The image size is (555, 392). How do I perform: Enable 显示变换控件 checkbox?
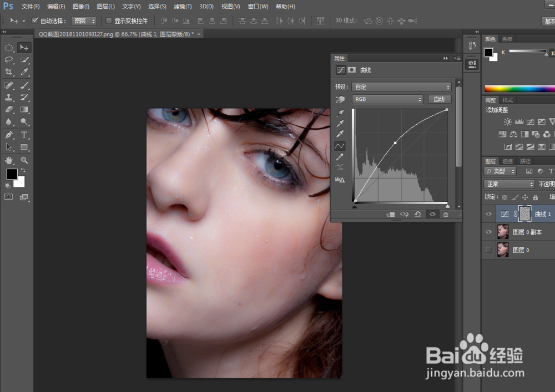click(x=109, y=21)
